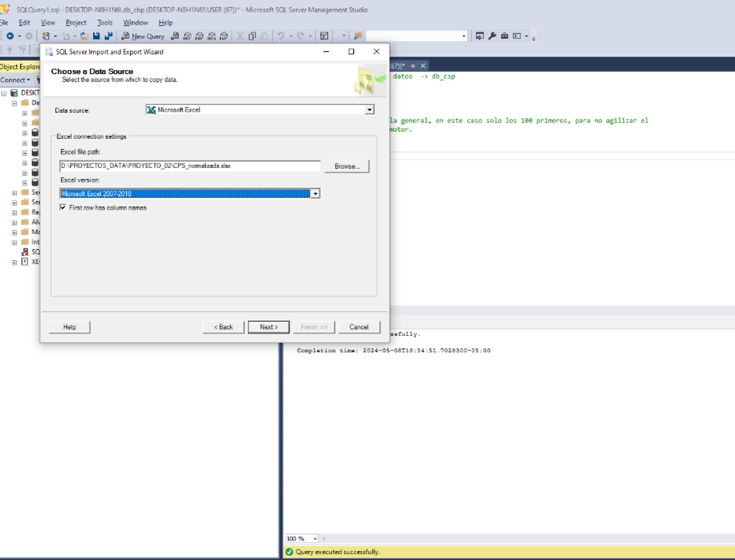Image resolution: width=735 pixels, height=560 pixels.
Task: Click the pin icon on SQLQuery1 tab
Action: click(x=413, y=66)
